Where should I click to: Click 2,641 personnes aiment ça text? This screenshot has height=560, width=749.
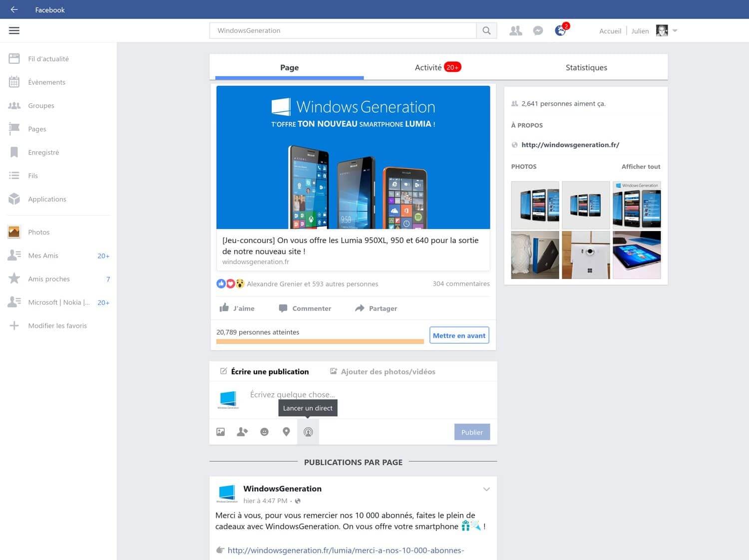(563, 104)
